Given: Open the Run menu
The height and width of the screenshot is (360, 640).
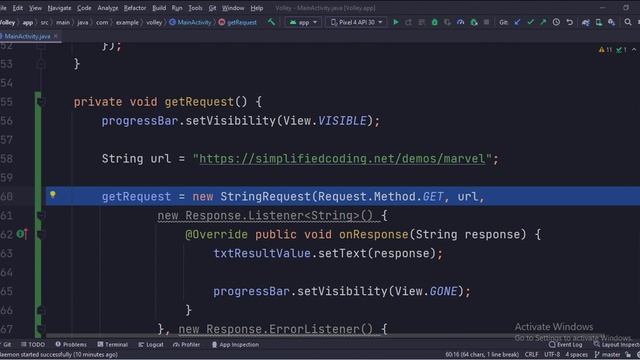Looking at the screenshot, I should 177,8.
